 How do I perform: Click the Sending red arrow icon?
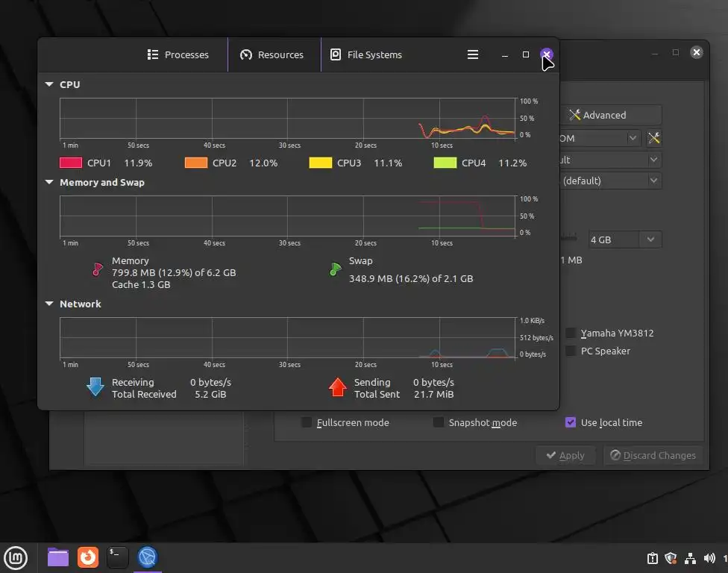338,386
